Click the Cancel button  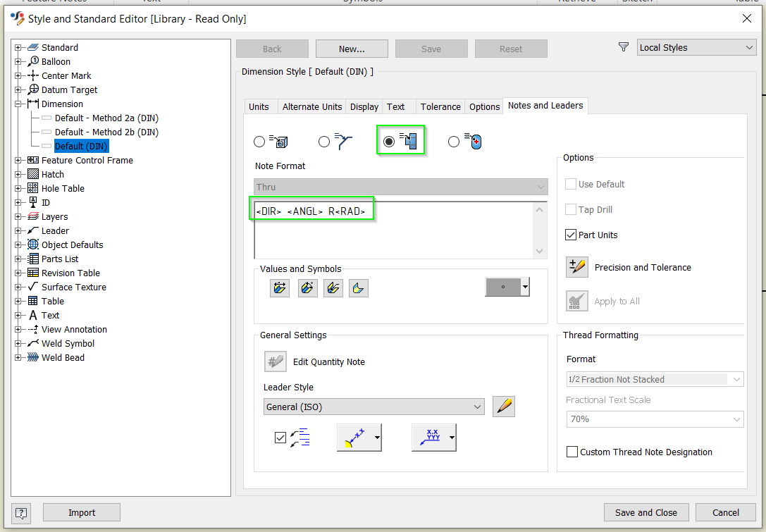pyautogui.click(x=725, y=512)
